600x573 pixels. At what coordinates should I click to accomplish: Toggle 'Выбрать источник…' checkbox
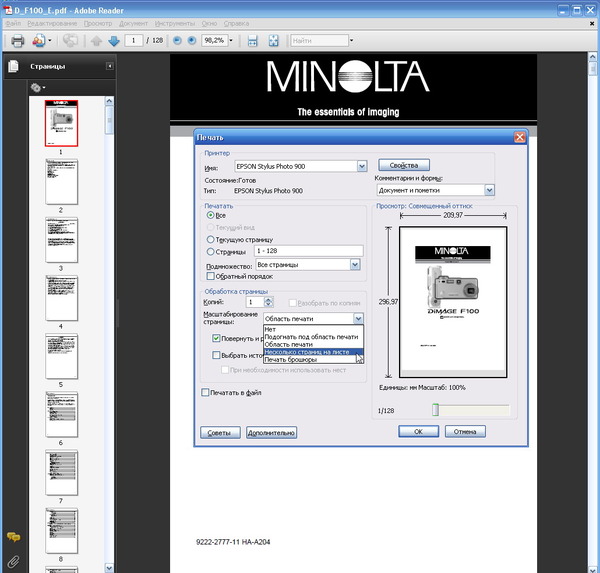click(x=216, y=355)
